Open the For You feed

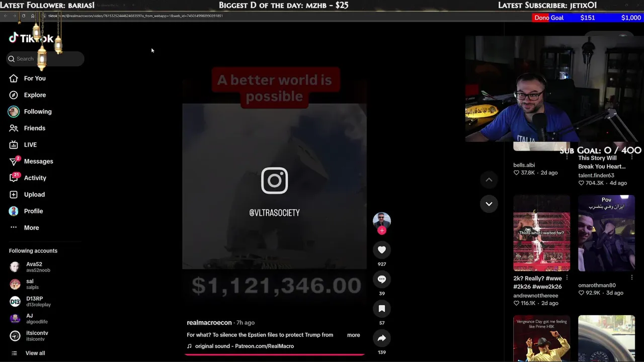coord(28,78)
